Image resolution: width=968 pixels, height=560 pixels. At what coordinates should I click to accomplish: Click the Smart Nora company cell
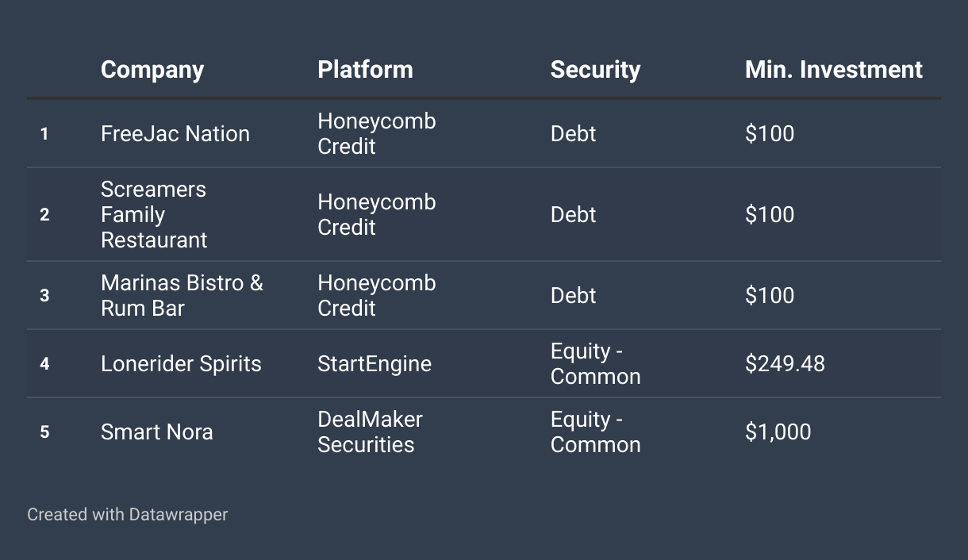click(156, 432)
